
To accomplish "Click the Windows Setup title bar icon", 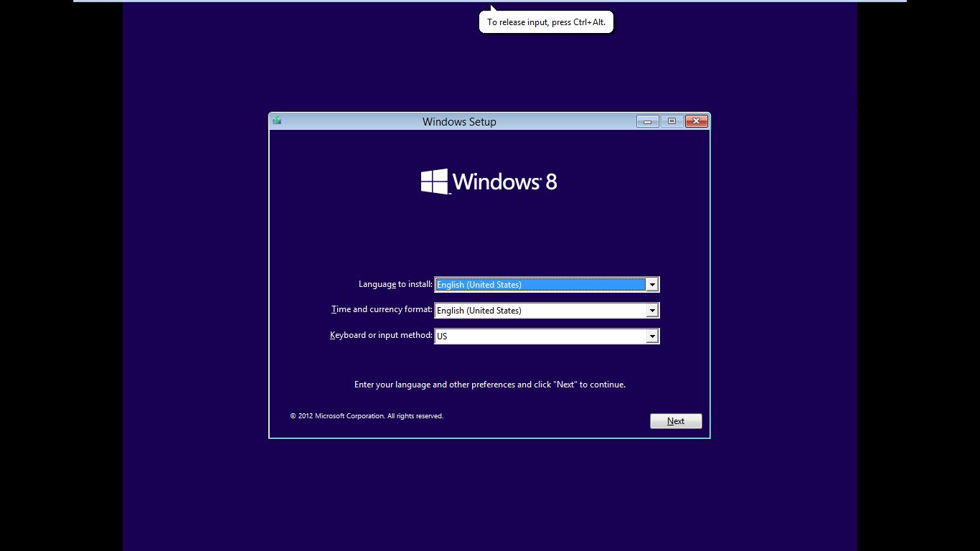I will [x=277, y=121].
